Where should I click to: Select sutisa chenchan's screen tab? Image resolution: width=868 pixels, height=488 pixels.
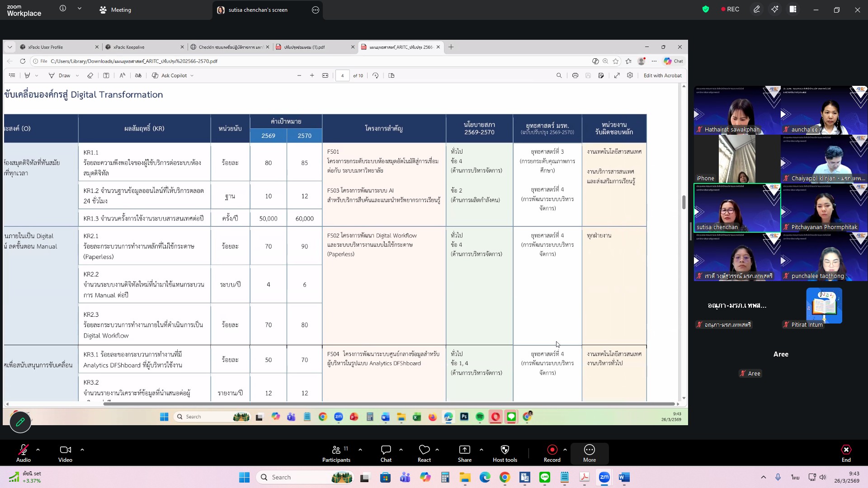point(258,10)
